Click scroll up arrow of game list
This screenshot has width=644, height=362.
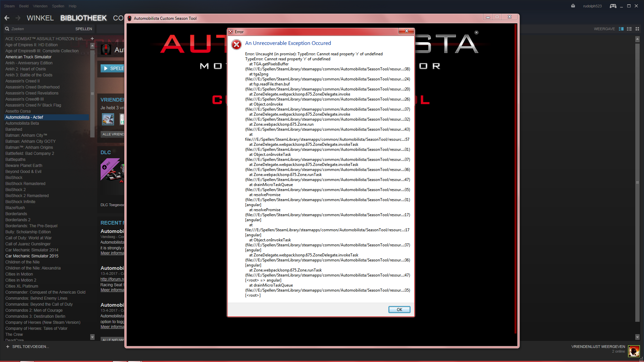pos(92,45)
